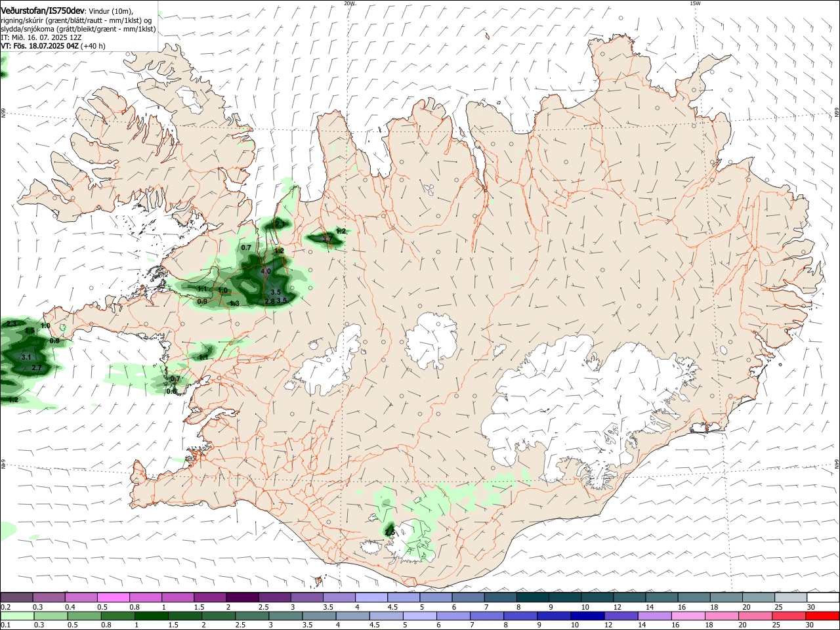Viewport: 840px width, 630px height.
Task: Pick the grey-teal 16 swatch in upper legend
Action: click(694, 598)
